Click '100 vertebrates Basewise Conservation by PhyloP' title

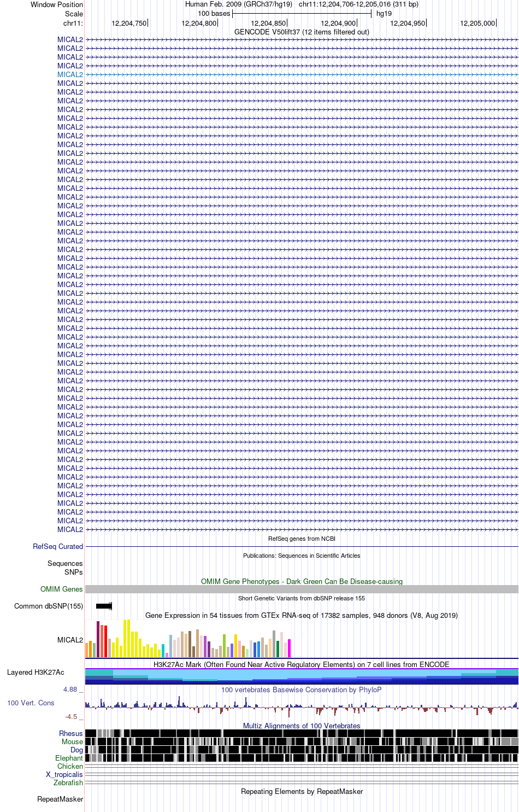pos(302,690)
